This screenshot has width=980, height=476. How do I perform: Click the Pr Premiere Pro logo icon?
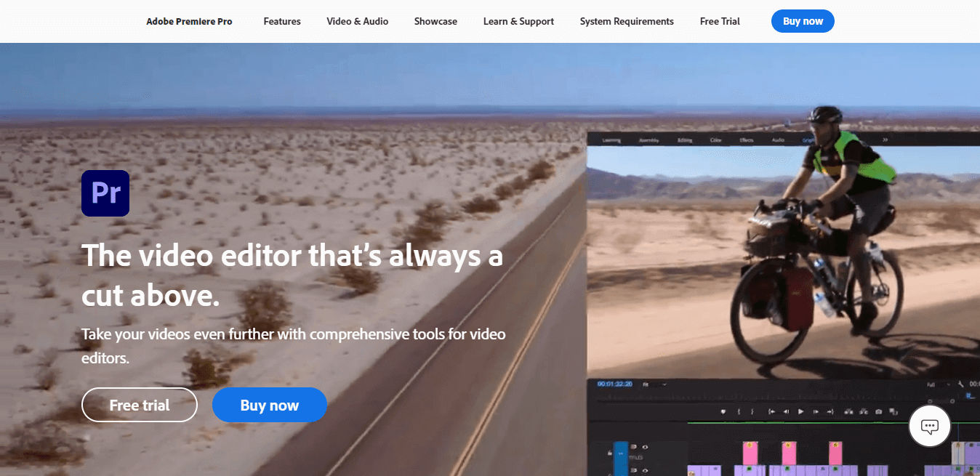(x=105, y=193)
